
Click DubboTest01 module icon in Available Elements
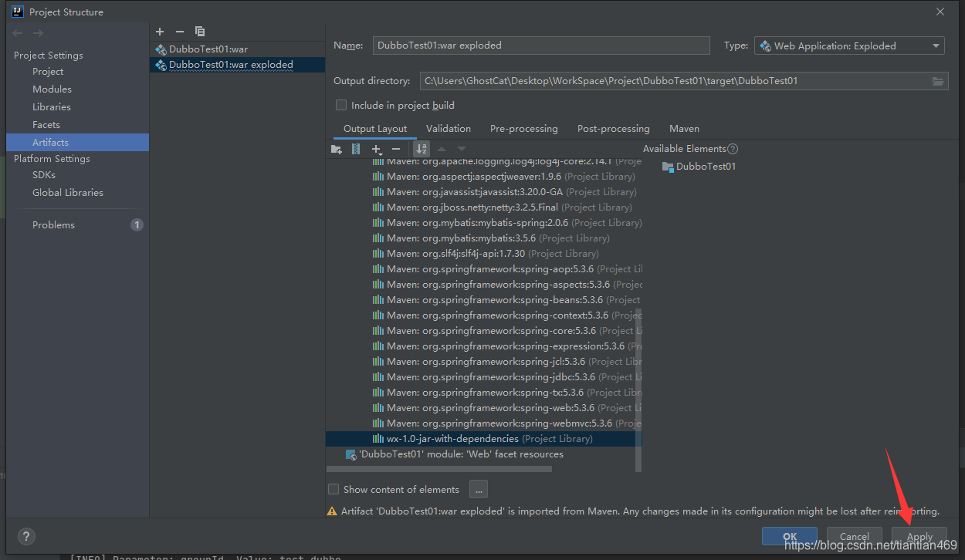[668, 167]
